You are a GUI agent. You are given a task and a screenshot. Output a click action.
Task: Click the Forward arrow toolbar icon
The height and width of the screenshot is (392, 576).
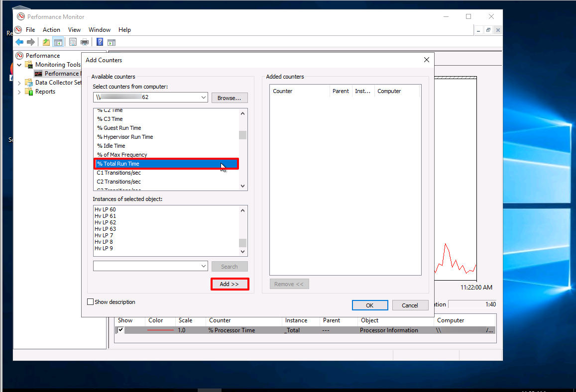[31, 42]
